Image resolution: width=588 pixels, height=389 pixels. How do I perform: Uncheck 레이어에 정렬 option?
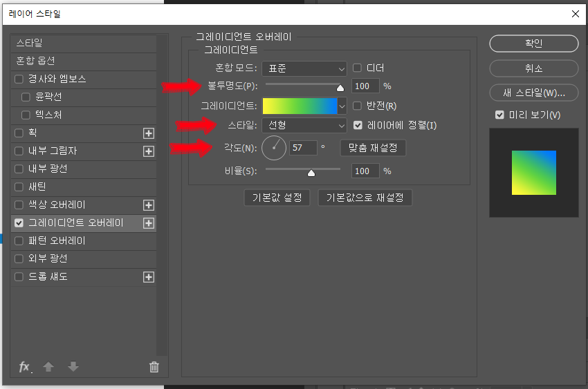(x=358, y=125)
